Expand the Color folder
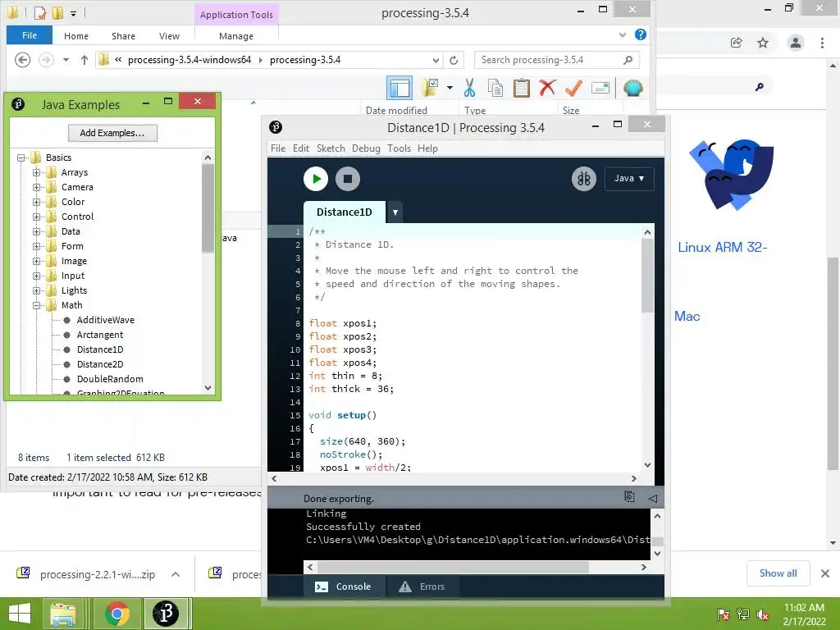840x630 pixels. (x=36, y=202)
